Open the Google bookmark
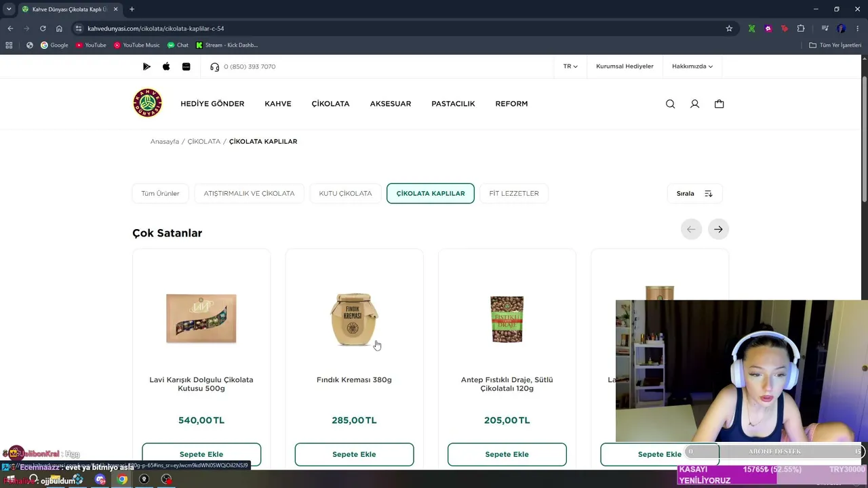 [54, 45]
